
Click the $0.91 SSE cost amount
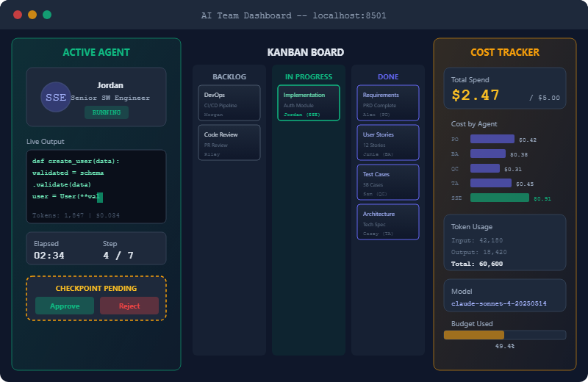[x=542, y=198]
